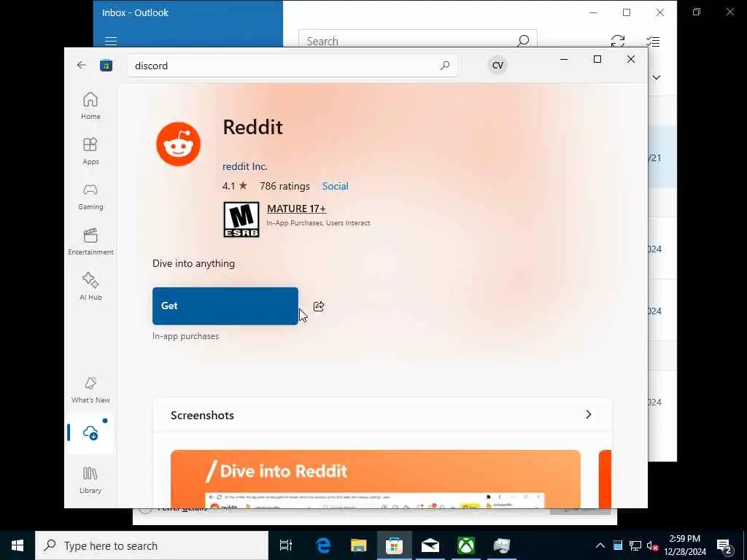Screen dimensions: 747x560
Task: Open the notification center icon
Action: click(x=724, y=545)
